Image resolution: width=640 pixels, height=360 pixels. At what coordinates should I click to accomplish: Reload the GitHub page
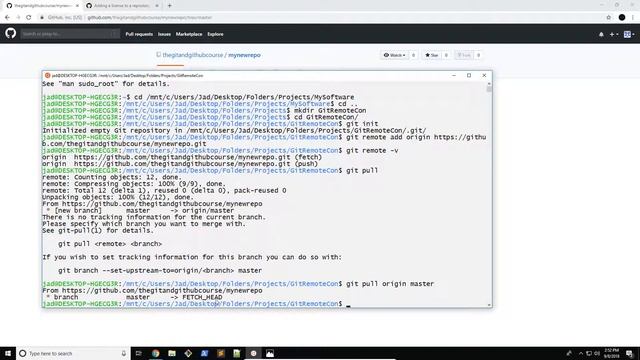coord(29,18)
